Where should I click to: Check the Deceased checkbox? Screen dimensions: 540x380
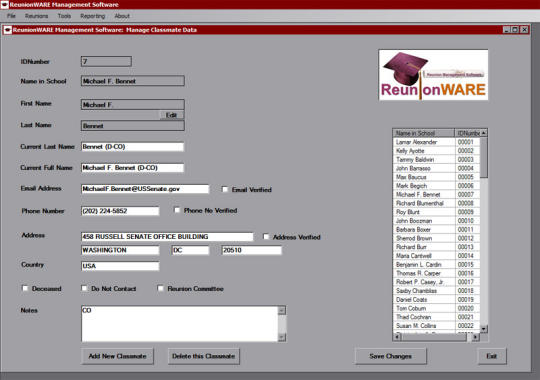click(25, 288)
